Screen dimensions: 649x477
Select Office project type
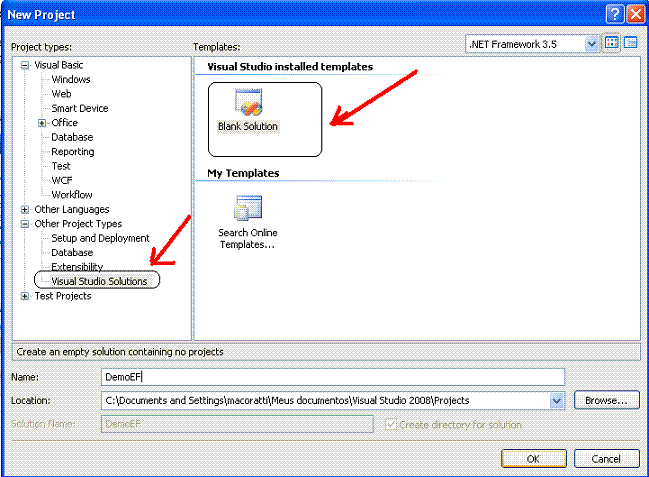(x=65, y=123)
